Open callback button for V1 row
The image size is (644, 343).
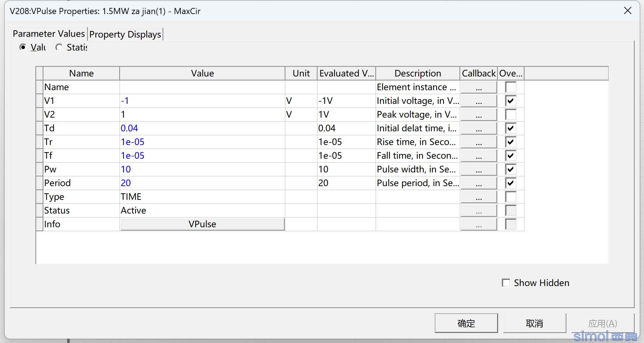(479, 101)
